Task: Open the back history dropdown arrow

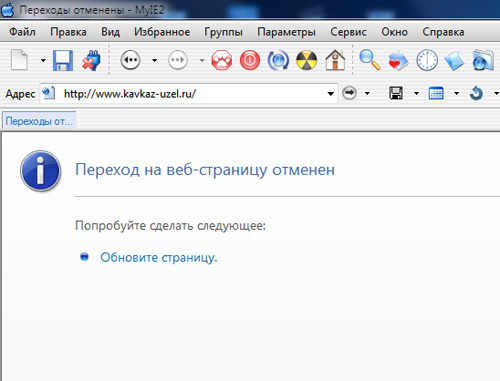Action: coord(154,60)
